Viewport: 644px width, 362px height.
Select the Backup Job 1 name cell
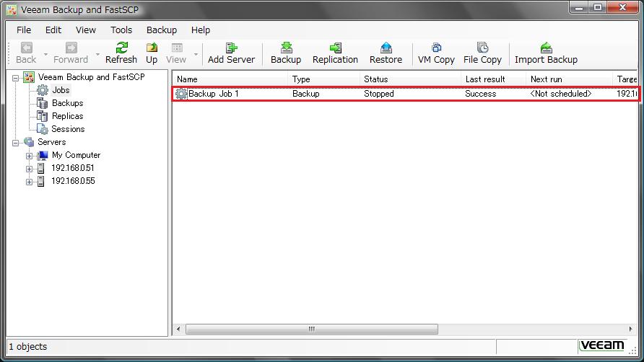click(213, 94)
